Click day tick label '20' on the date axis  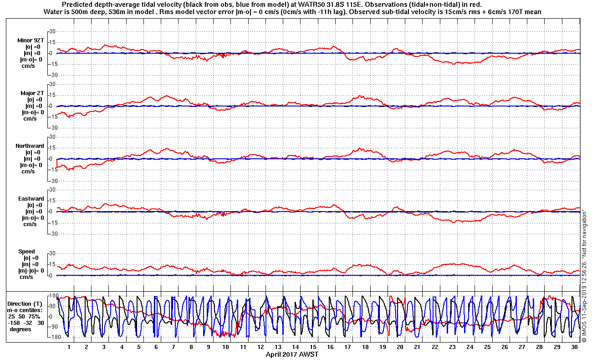[x=400, y=347]
